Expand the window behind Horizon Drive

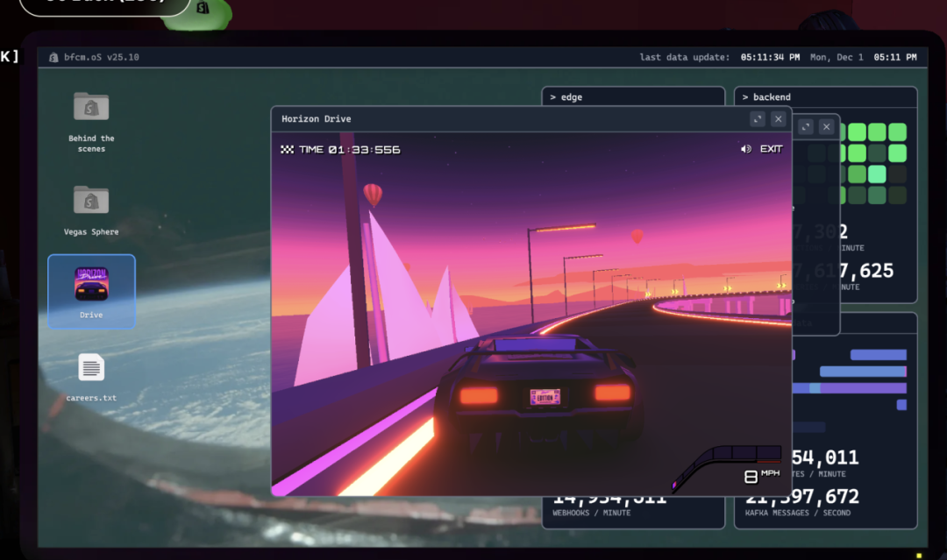806,127
